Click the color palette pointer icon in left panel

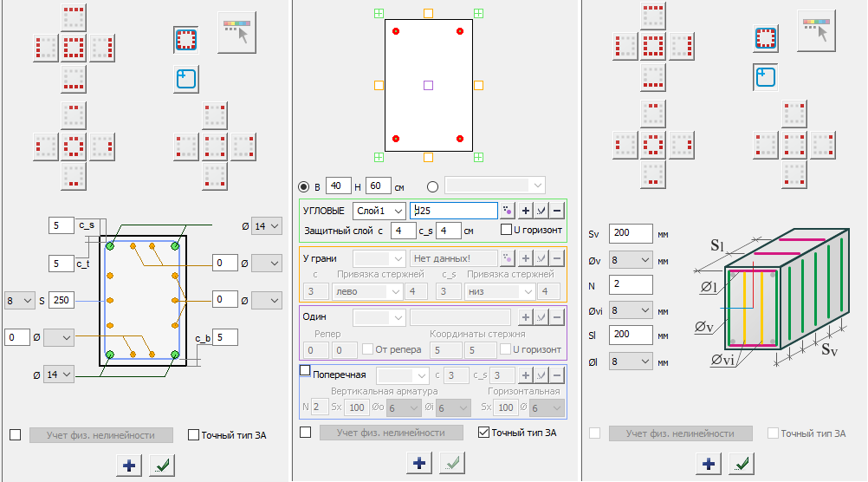[x=236, y=32]
